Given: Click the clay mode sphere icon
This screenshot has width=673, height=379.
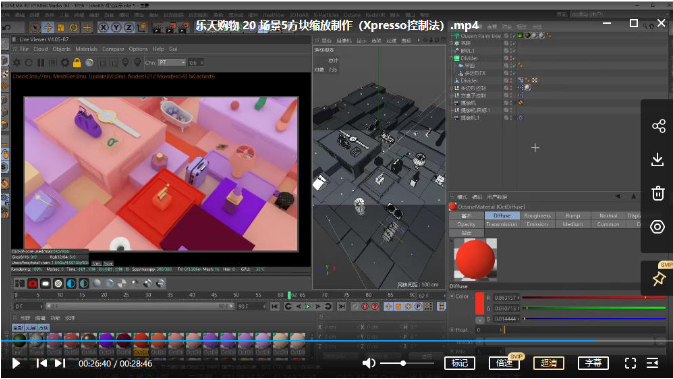Looking at the screenshot, I should (x=89, y=63).
